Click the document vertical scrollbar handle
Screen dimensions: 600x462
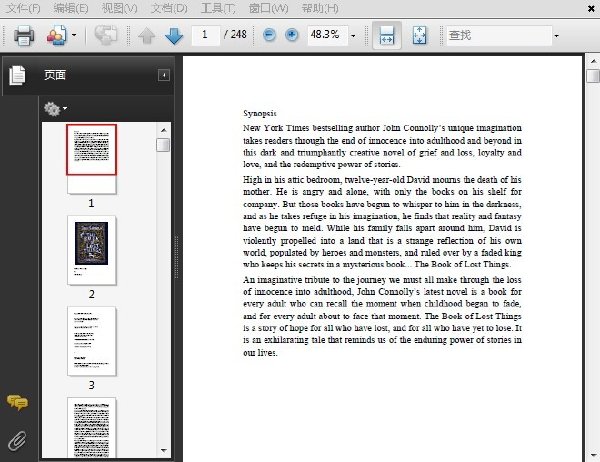593,75
